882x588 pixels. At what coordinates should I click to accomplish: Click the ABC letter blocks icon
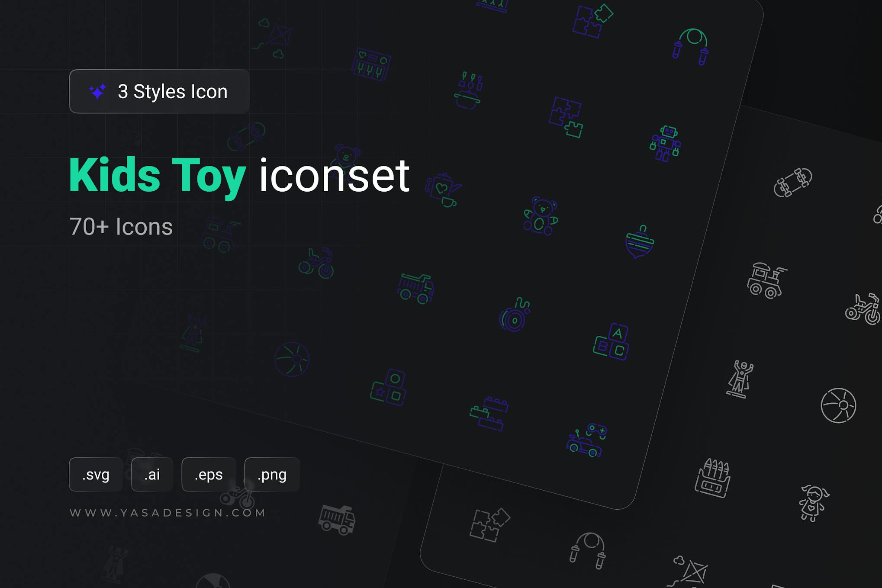[x=612, y=342]
